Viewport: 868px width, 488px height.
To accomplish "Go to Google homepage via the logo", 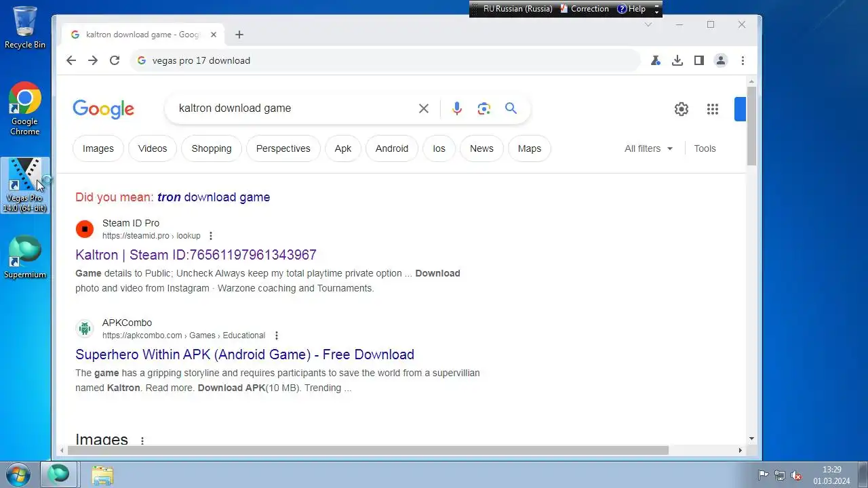I will pos(104,109).
